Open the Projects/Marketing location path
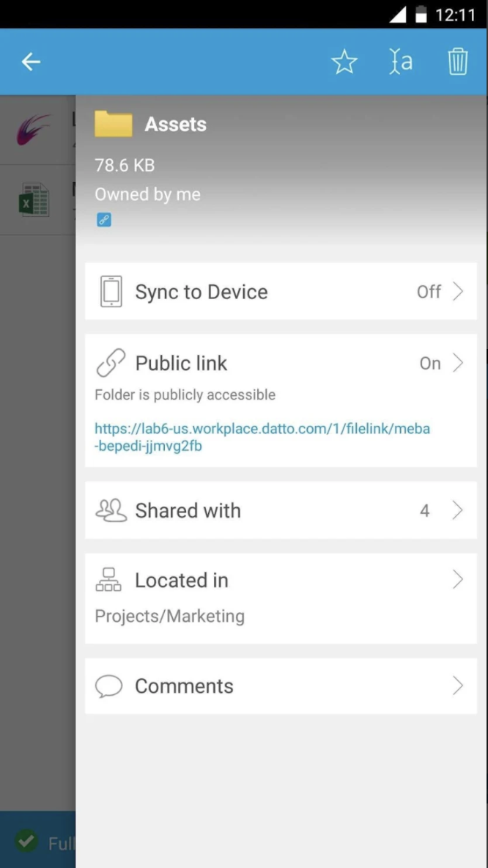Screen dimensions: 488x868 [170, 617]
